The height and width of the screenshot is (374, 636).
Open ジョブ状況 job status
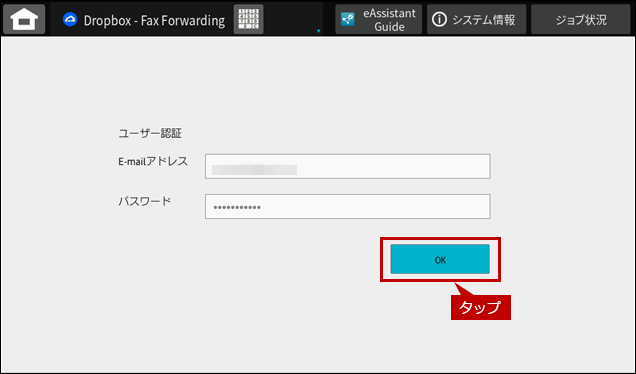tap(581, 19)
